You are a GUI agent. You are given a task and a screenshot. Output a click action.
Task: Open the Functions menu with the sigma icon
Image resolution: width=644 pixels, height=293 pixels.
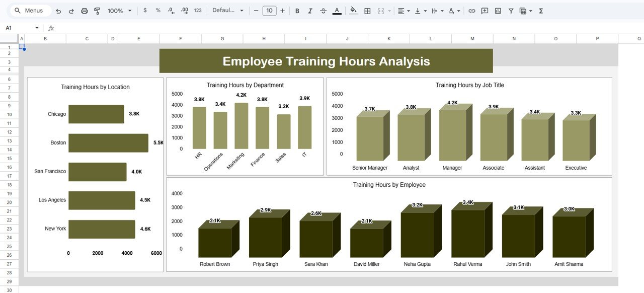541,11
